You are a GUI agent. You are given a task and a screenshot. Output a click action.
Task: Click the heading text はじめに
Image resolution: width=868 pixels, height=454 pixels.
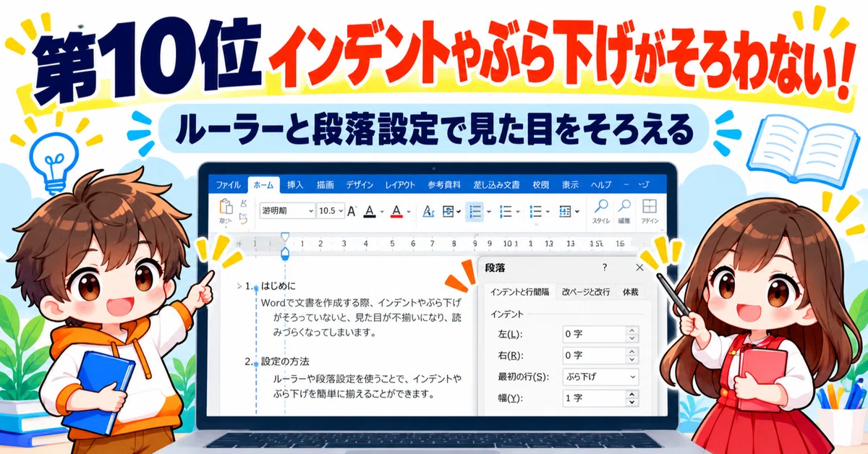[279, 286]
